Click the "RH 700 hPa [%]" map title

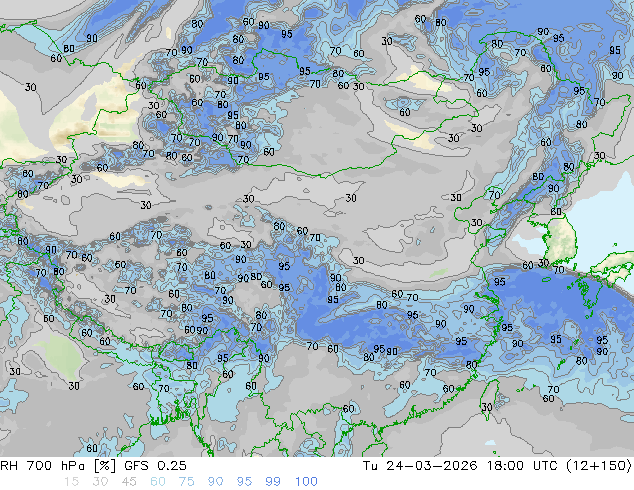tap(59, 466)
